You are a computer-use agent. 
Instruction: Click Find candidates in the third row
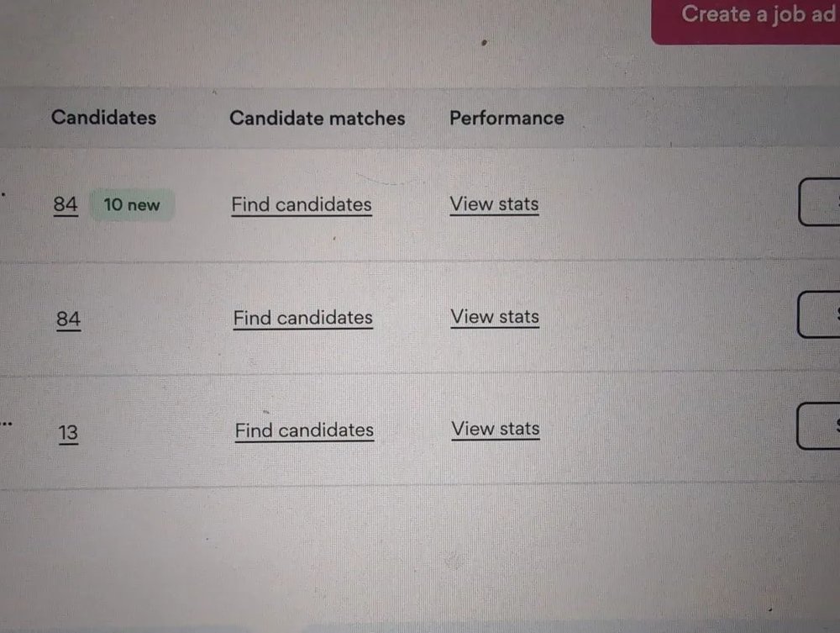(x=304, y=430)
